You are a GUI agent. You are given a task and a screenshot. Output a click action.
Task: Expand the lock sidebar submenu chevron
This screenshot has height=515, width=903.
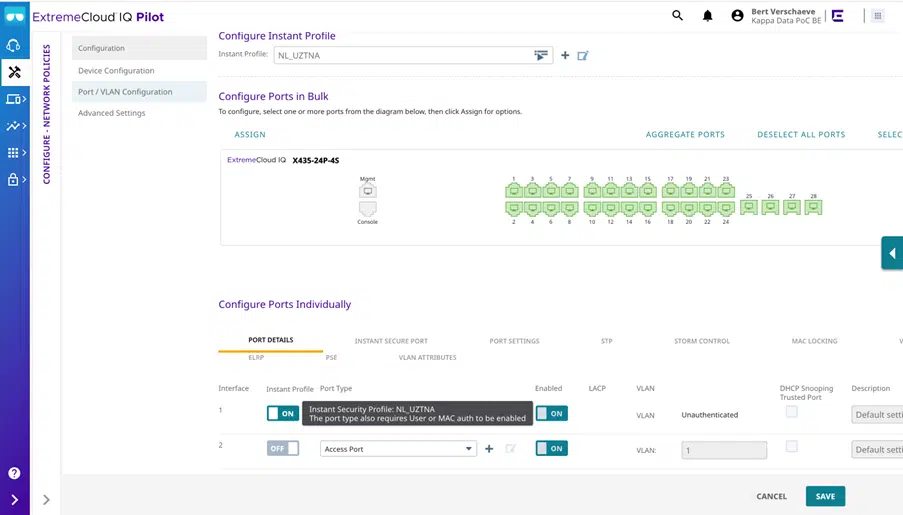click(x=24, y=179)
